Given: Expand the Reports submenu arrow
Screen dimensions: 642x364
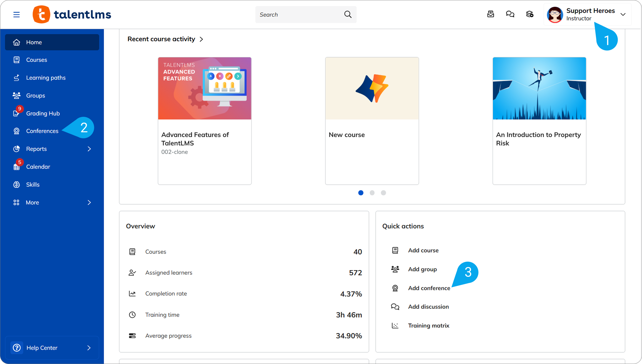Looking at the screenshot, I should point(89,149).
